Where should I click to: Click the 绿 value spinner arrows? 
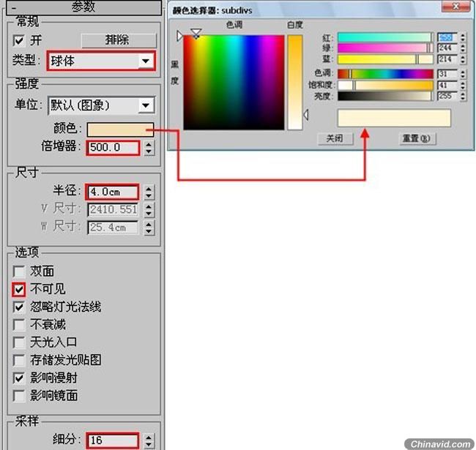tap(463, 48)
